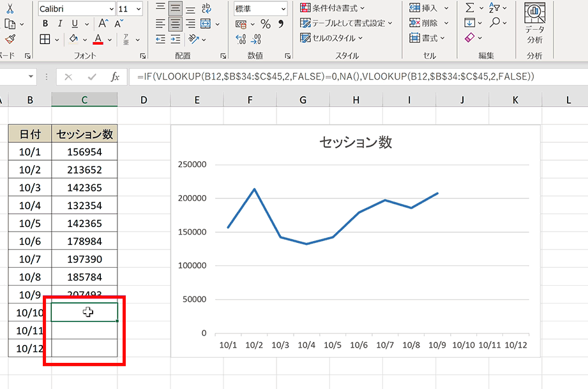Open the Calibri font name dropdown
Viewport: 588px width, 389px height.
tap(112, 9)
